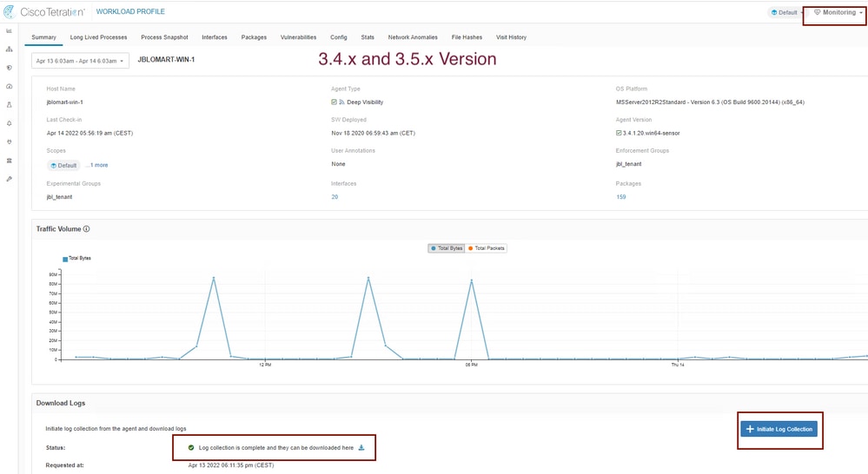This screenshot has height=474, width=868.
Task: Open the interfaces count 20 link
Action: [x=335, y=196]
